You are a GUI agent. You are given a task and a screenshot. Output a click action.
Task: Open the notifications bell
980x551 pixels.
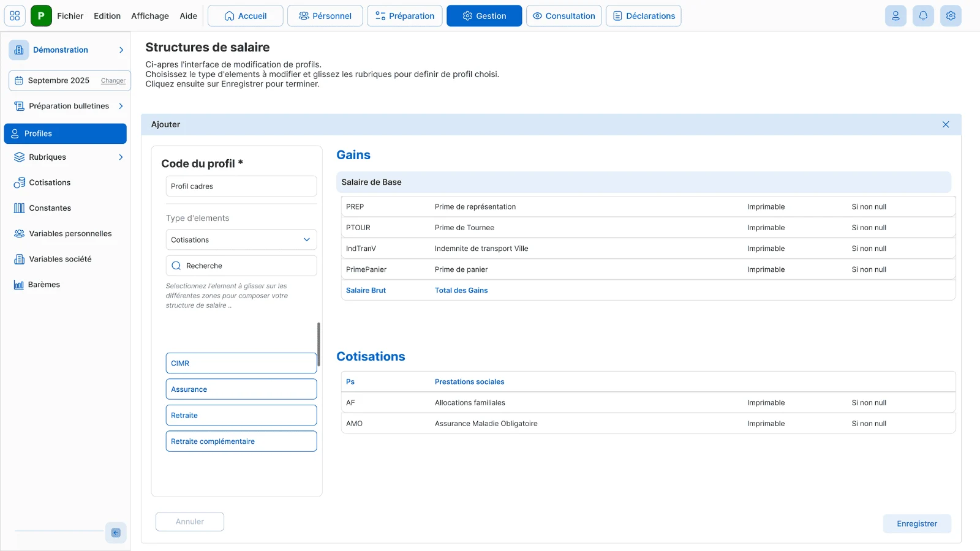click(923, 16)
